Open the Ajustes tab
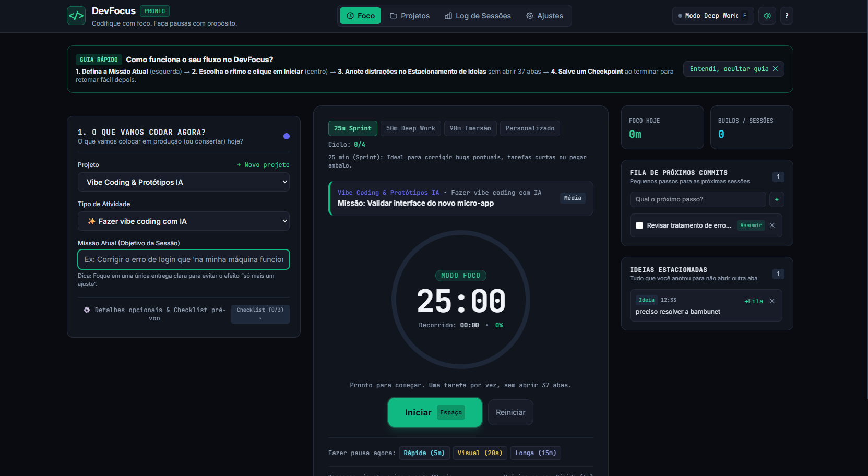This screenshot has height=476, width=868. pyautogui.click(x=544, y=16)
